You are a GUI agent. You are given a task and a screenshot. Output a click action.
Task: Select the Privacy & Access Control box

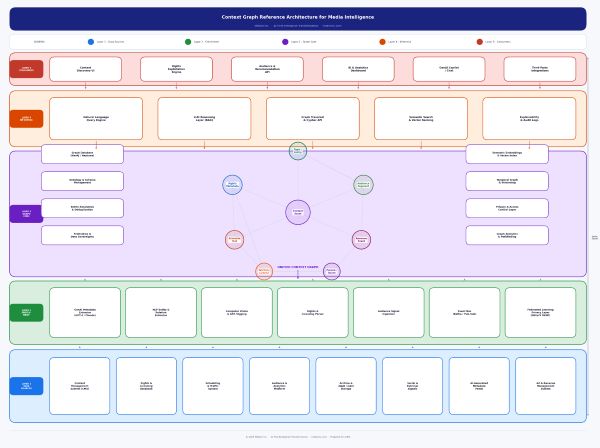507,208
